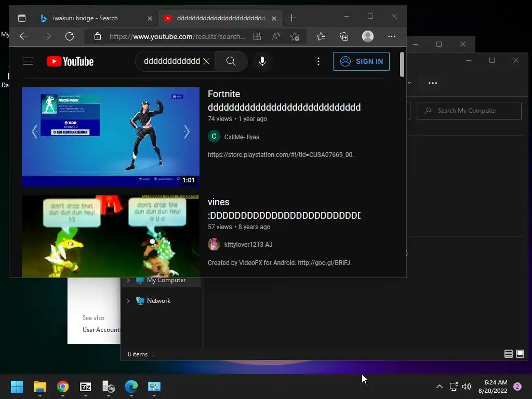
Task: Open the kittylover1213 AJ channel avatar
Action: coord(214,244)
